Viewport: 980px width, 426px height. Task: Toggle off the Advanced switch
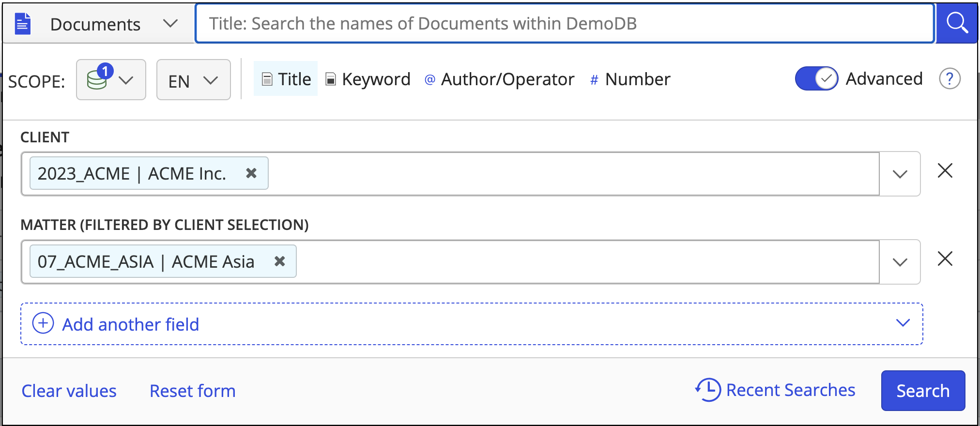(816, 79)
